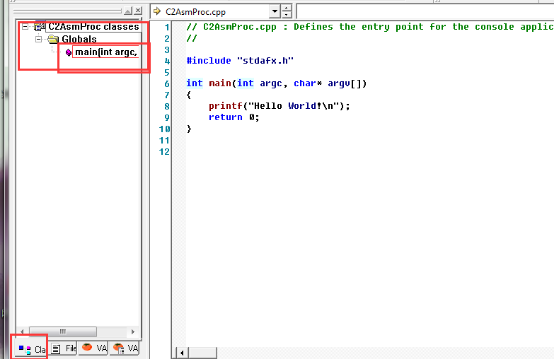Viewport: 554px width, 360px height.
Task: Switch to the ClassView tab
Action: (x=31, y=349)
